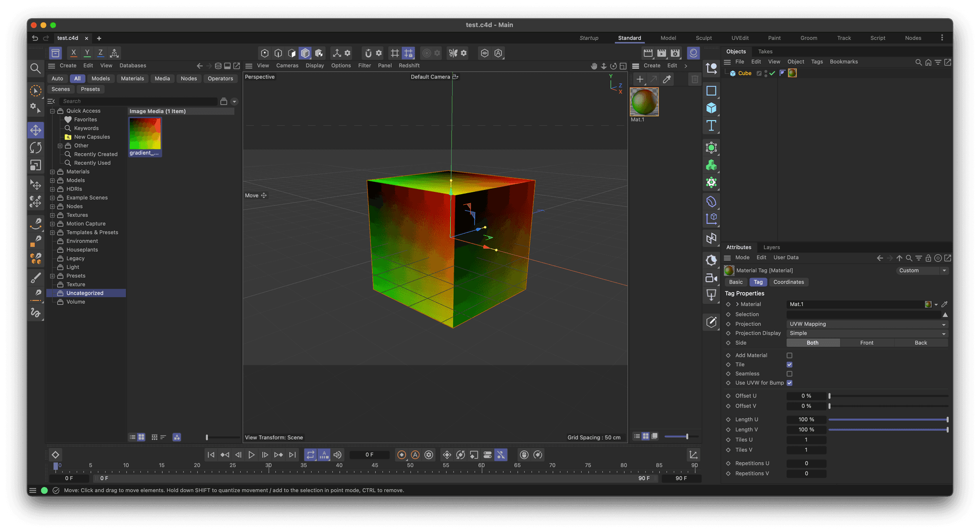Open the search magnifier in left toolbar
The height and width of the screenshot is (532, 980).
click(x=35, y=68)
